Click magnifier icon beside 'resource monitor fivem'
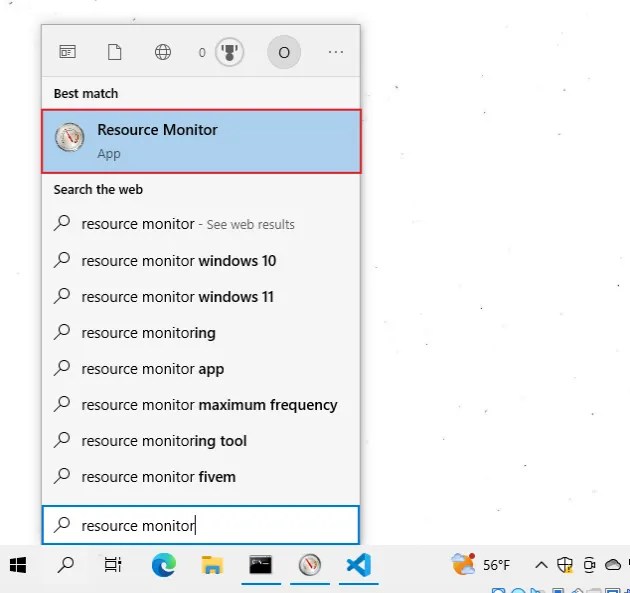Screen dimensions: 630x593 point(62,476)
